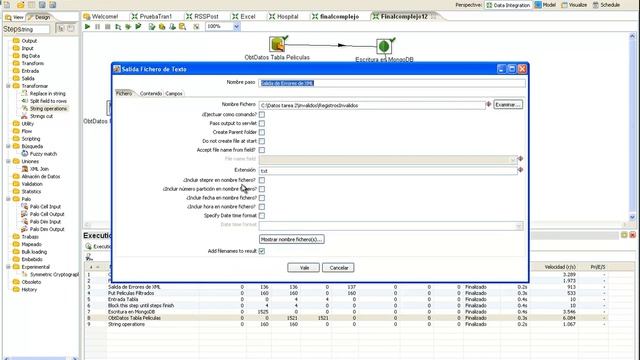640x360 pixels.
Task: Click the New file icon
Action: point(7,4)
